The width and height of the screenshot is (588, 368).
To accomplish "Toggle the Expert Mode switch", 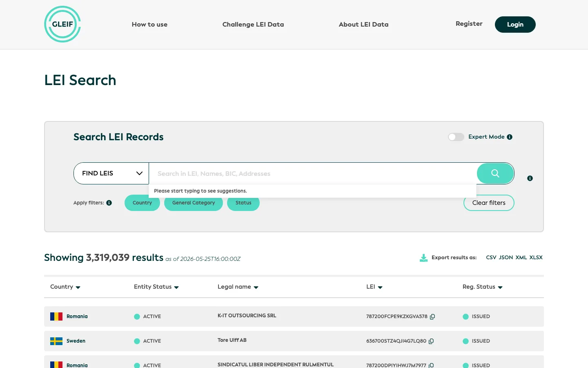I will (456, 137).
